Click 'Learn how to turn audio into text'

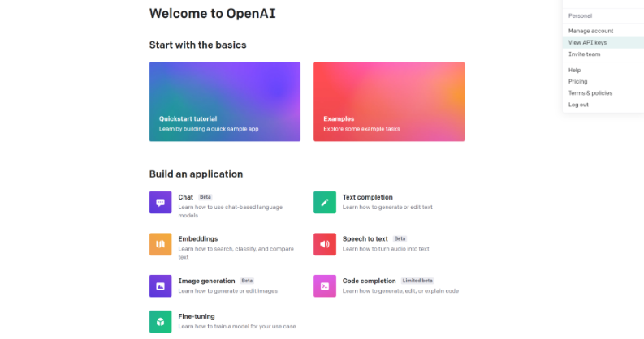pyautogui.click(x=386, y=249)
